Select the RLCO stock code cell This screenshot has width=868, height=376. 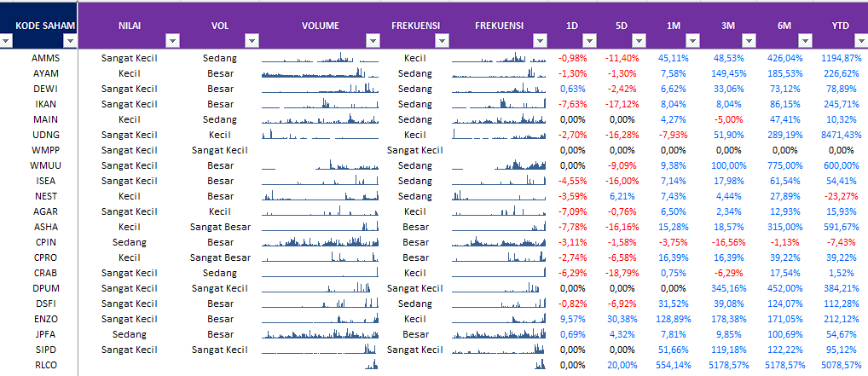click(45, 365)
